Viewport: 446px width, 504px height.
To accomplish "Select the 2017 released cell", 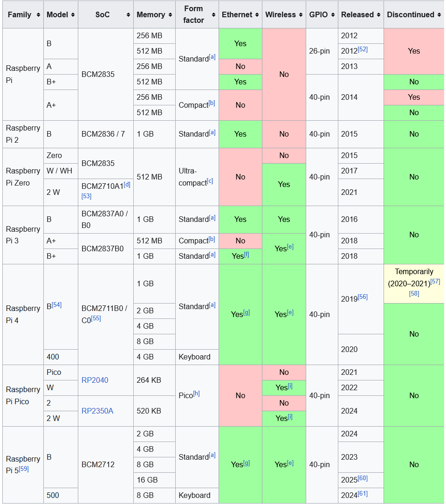I will pyautogui.click(x=361, y=171).
